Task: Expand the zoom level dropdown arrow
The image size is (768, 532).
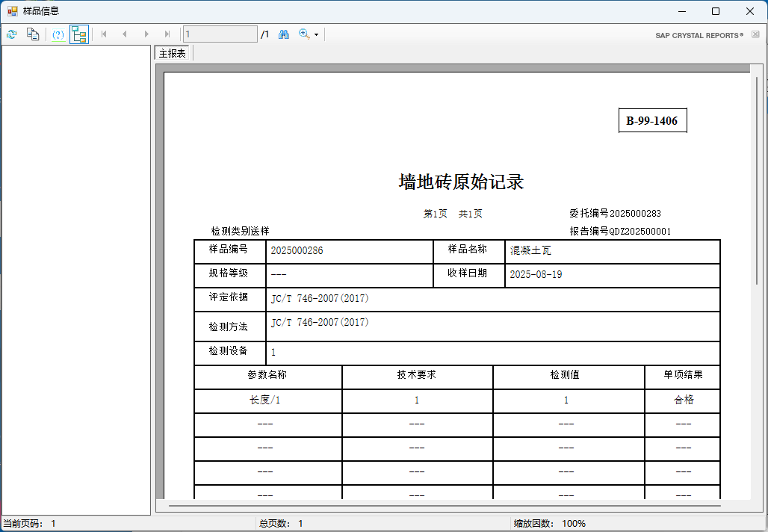Action: click(x=316, y=35)
